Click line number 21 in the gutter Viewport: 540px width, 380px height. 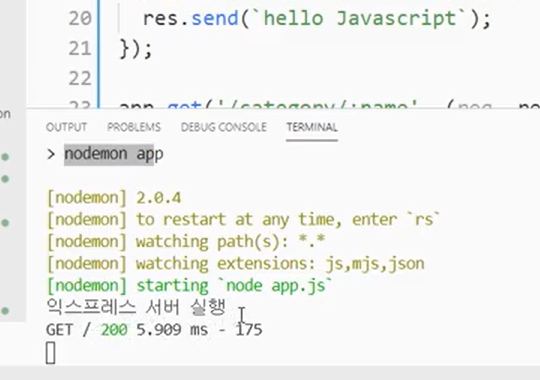pyautogui.click(x=80, y=49)
